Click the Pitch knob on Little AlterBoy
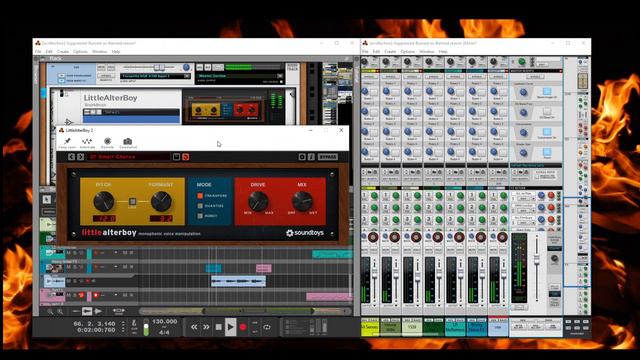Viewport: 640px width, 360px height. [104, 201]
